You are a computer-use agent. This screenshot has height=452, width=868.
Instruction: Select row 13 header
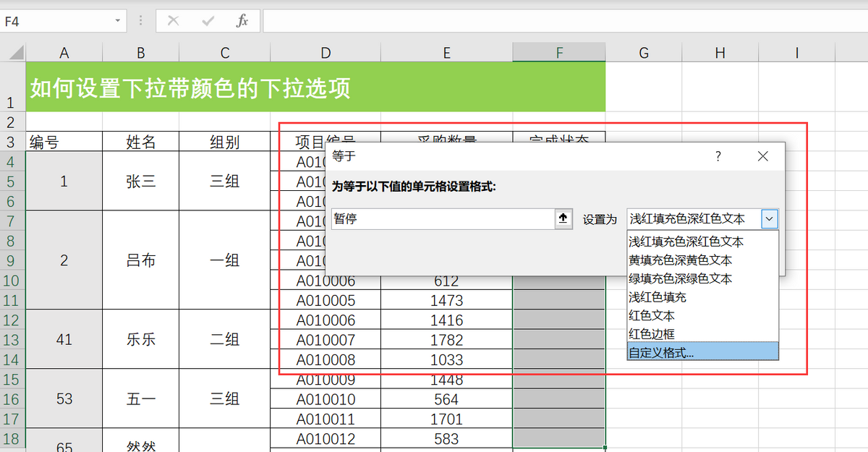click(13, 339)
